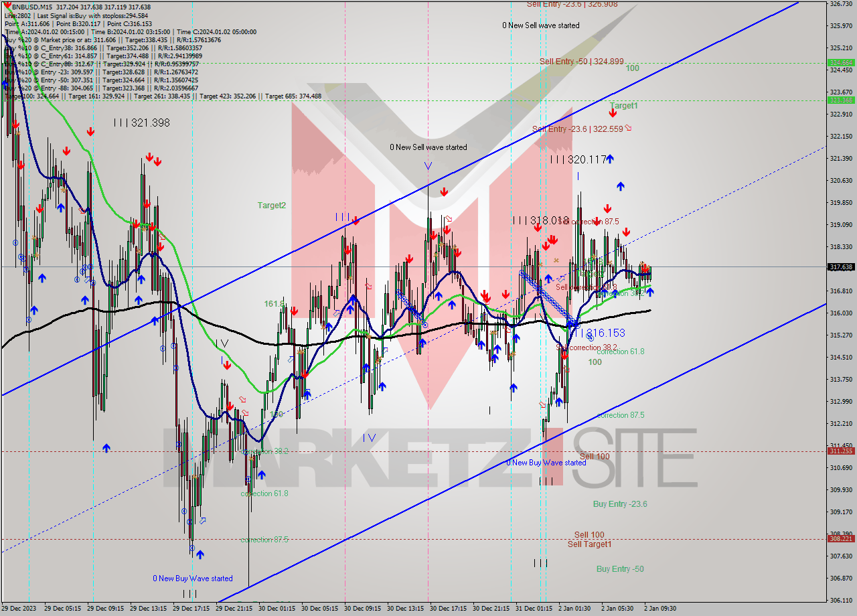The height and width of the screenshot is (616, 857).
Task: Select the 313.750 value on price axis
Action: (841, 379)
